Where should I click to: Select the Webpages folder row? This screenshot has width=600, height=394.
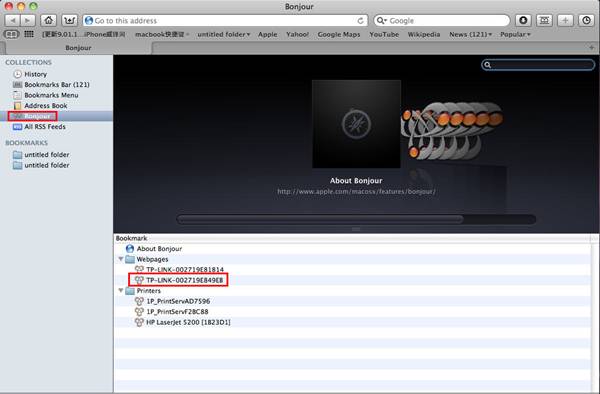tap(352, 259)
